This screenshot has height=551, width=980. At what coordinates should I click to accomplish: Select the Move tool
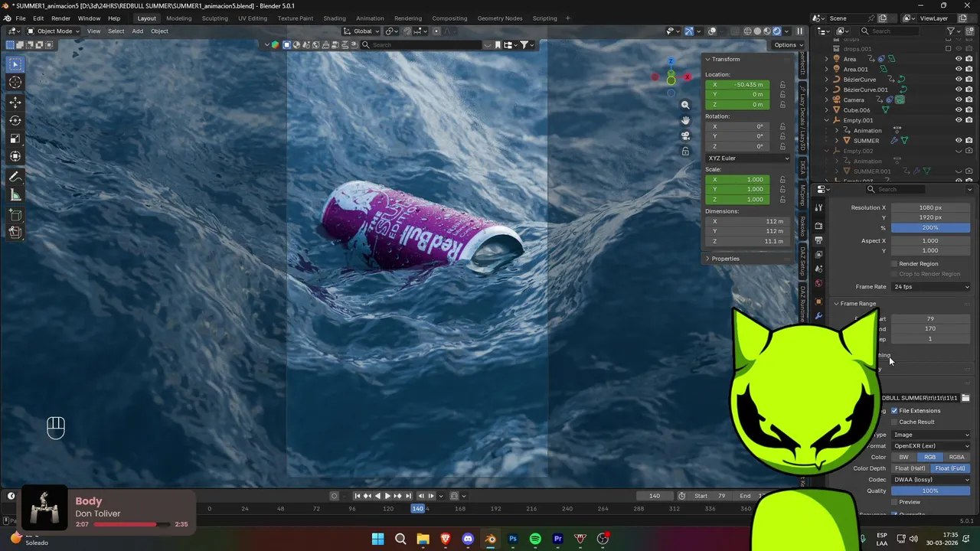15,102
